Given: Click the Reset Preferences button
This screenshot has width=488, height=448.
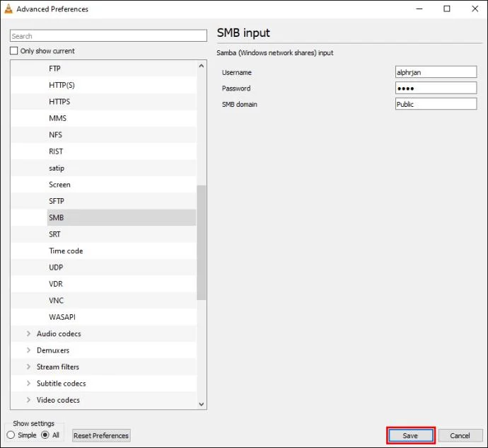Looking at the screenshot, I should [x=101, y=435].
